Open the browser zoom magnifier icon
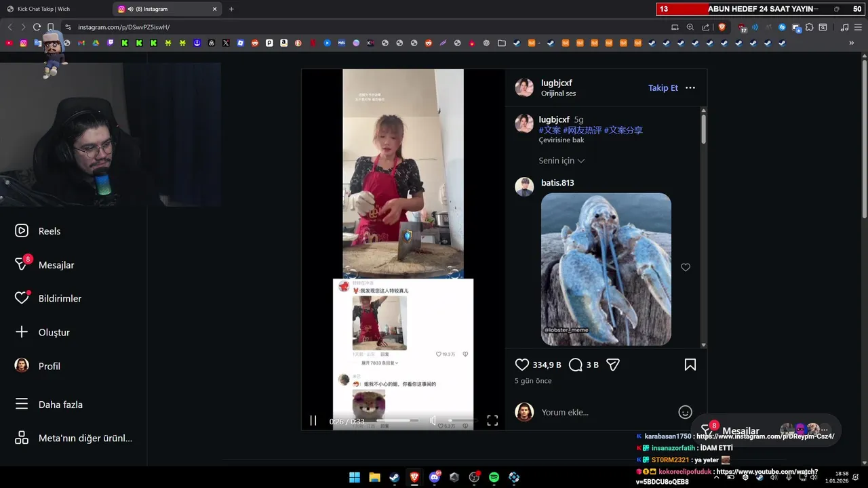This screenshot has width=868, height=488. (x=690, y=27)
